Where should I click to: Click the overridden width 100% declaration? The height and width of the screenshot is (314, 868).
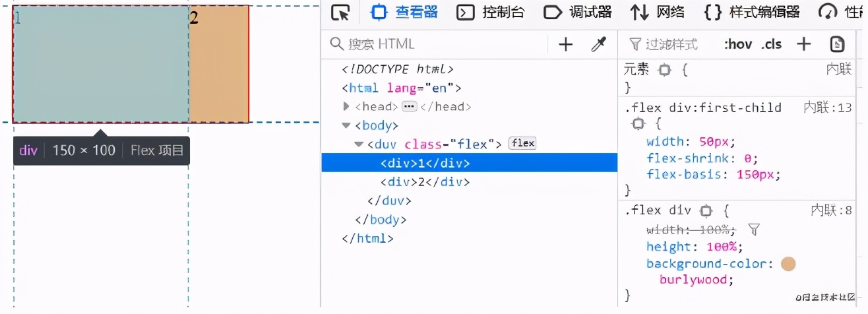(x=691, y=230)
